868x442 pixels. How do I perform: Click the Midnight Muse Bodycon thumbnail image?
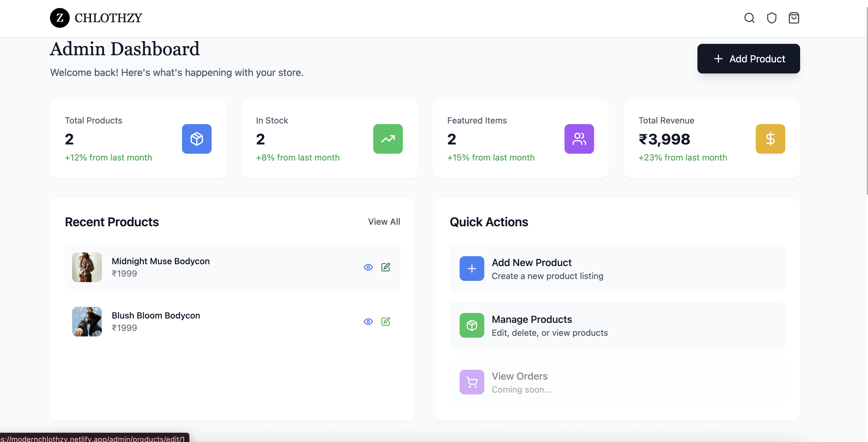coord(87,267)
